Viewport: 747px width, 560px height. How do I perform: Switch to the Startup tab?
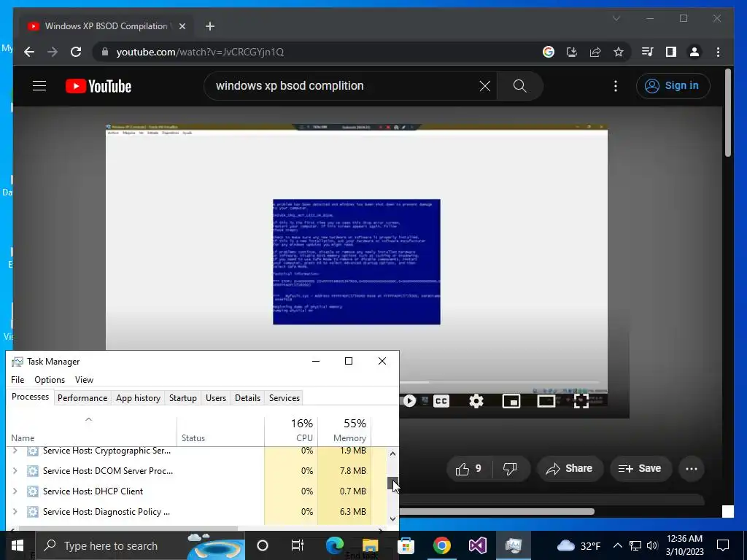pos(183,398)
